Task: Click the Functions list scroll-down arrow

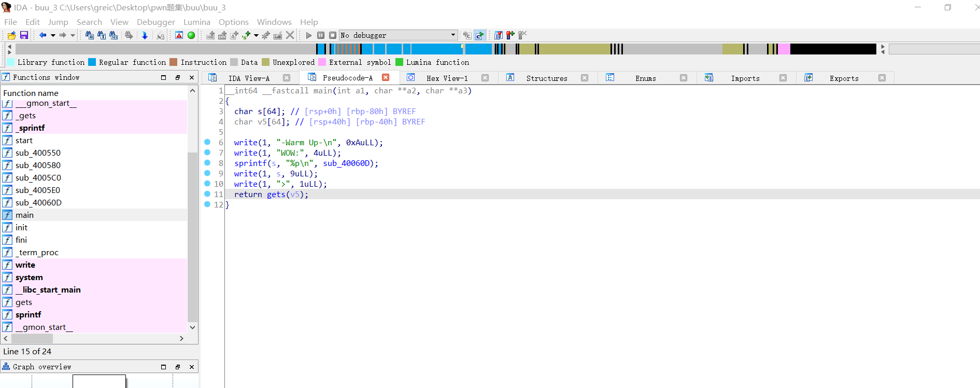Action: click(193, 327)
